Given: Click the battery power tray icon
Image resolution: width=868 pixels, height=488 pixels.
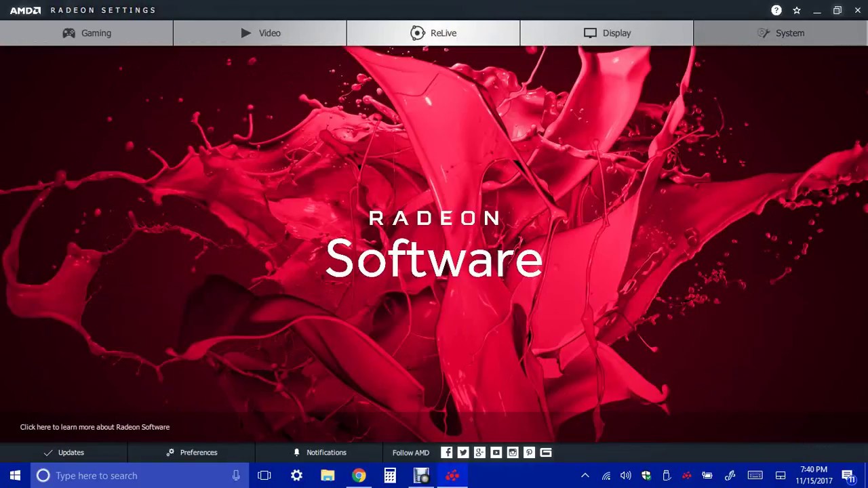Looking at the screenshot, I should point(707,475).
